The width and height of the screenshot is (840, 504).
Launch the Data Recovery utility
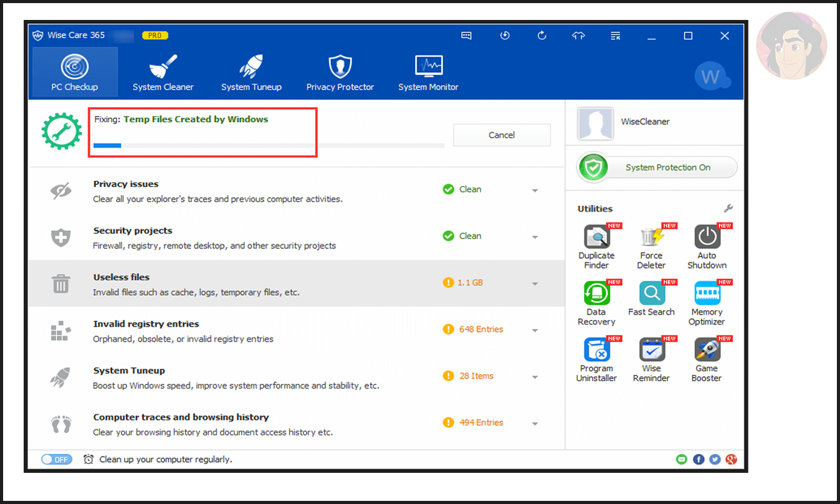click(x=596, y=303)
